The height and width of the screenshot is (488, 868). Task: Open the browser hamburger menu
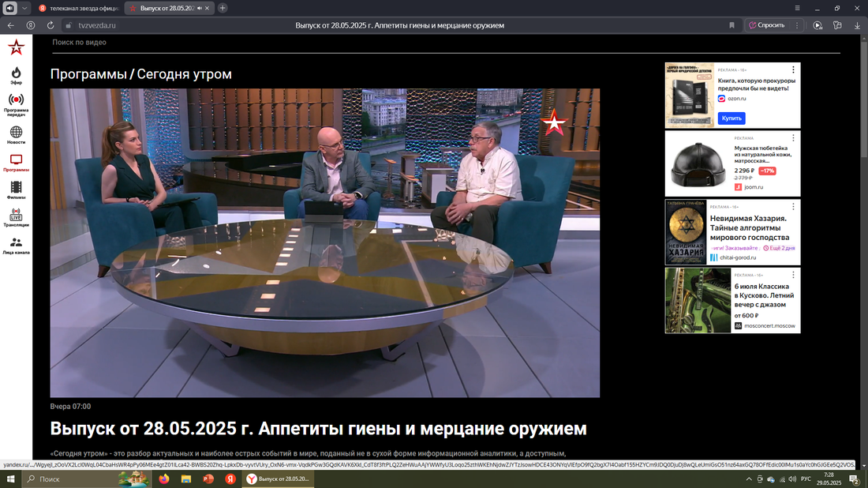pos(797,9)
